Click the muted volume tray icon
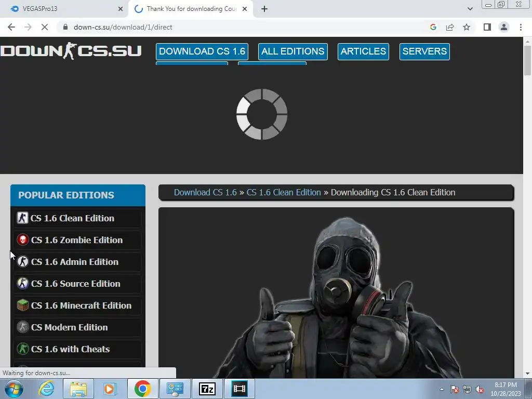 pos(480,390)
